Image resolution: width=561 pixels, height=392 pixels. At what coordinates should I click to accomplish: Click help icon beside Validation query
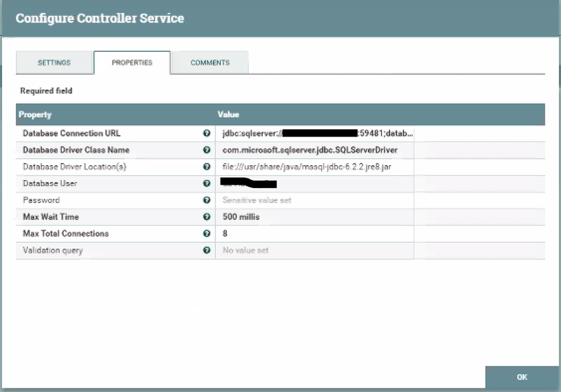click(x=207, y=250)
